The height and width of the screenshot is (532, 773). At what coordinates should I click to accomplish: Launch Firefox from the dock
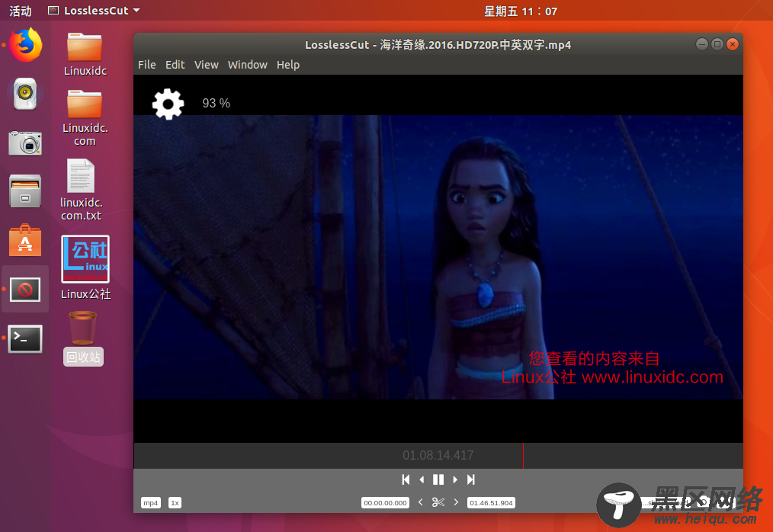(25, 45)
